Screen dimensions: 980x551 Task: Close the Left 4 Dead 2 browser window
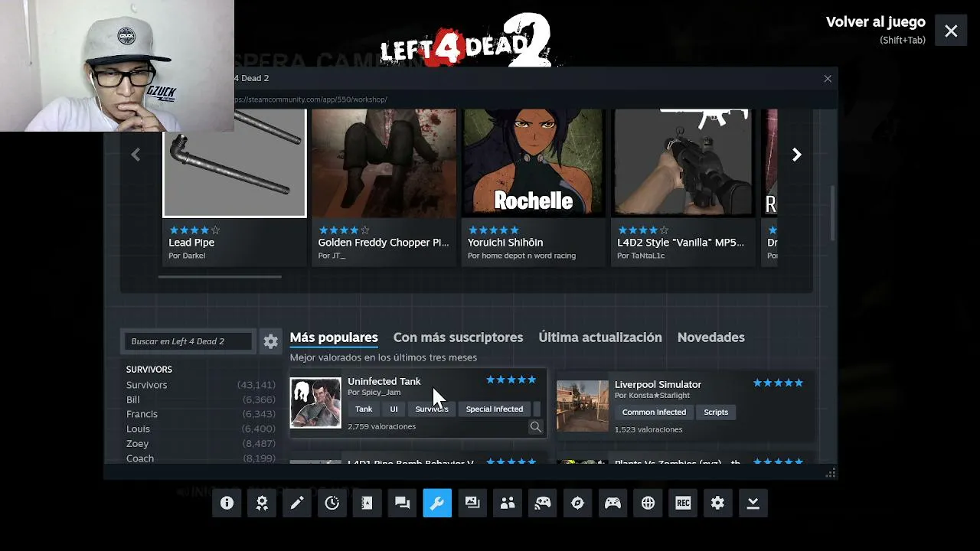828,79
